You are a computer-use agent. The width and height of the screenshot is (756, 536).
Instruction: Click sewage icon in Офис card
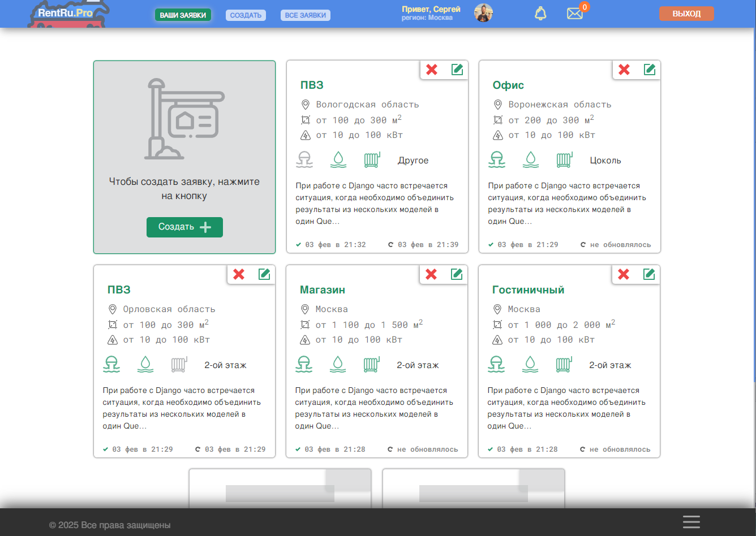coord(497,160)
